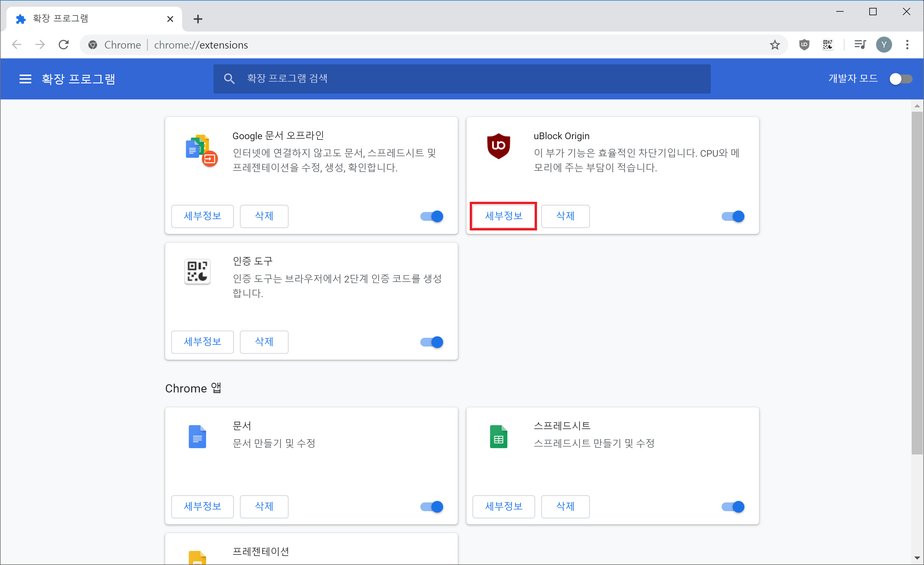This screenshot has height=565, width=924.
Task: Click the Y profile avatar
Action: tap(884, 45)
